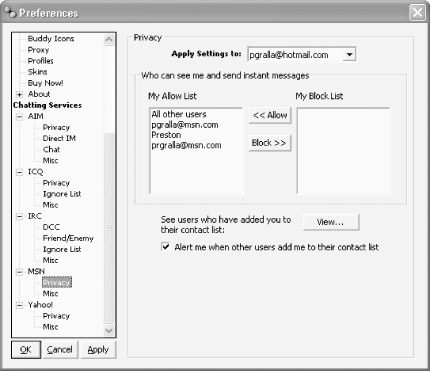Collapse the IRC tree node
Image resolution: width=431 pixels, height=371 pixels.
[19, 216]
